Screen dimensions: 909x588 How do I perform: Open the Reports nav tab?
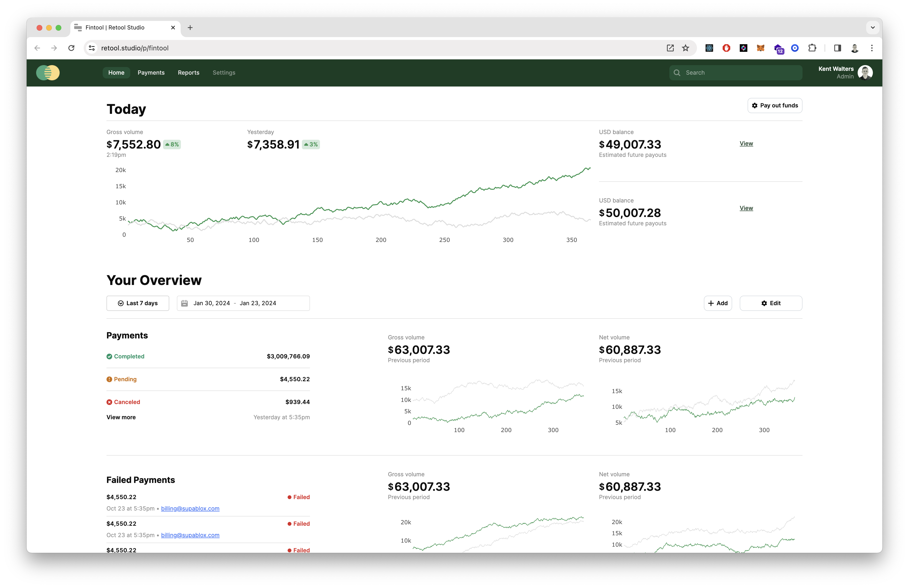189,72
